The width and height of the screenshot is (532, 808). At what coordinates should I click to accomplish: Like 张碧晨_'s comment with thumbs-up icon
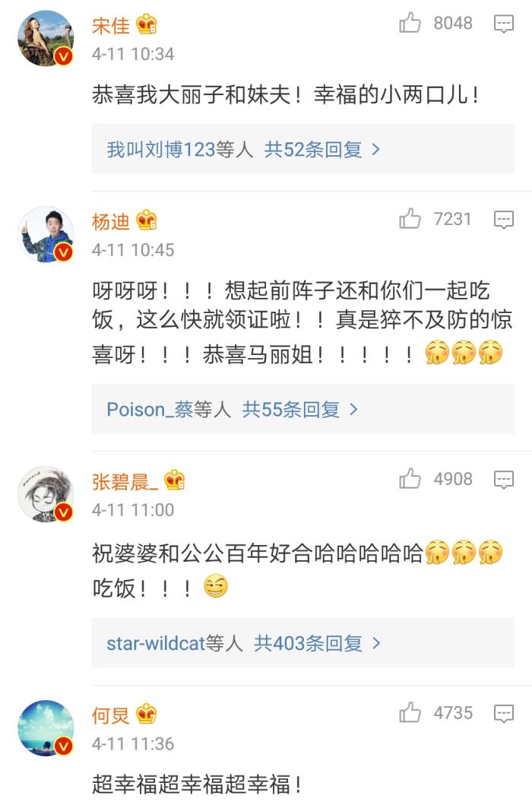tap(410, 479)
